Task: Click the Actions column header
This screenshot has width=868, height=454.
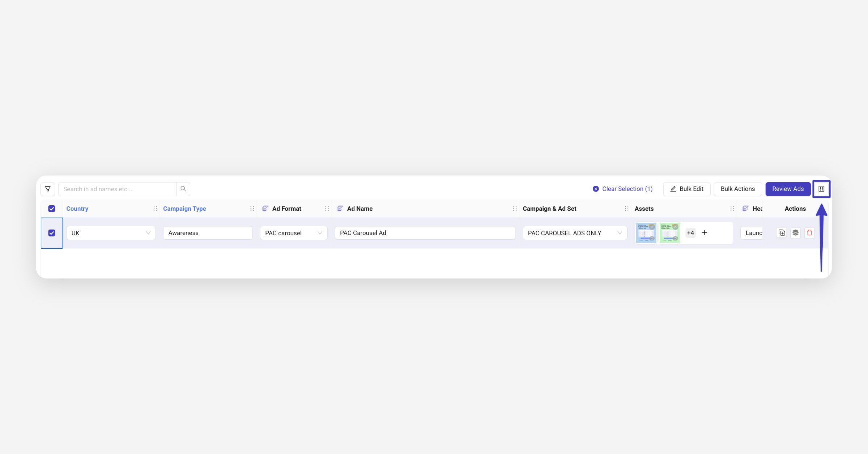Action: click(x=795, y=209)
